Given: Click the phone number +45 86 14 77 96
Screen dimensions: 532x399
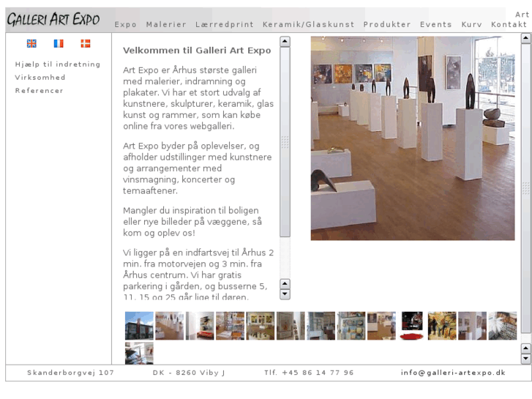Looking at the screenshot, I should pos(318,373).
